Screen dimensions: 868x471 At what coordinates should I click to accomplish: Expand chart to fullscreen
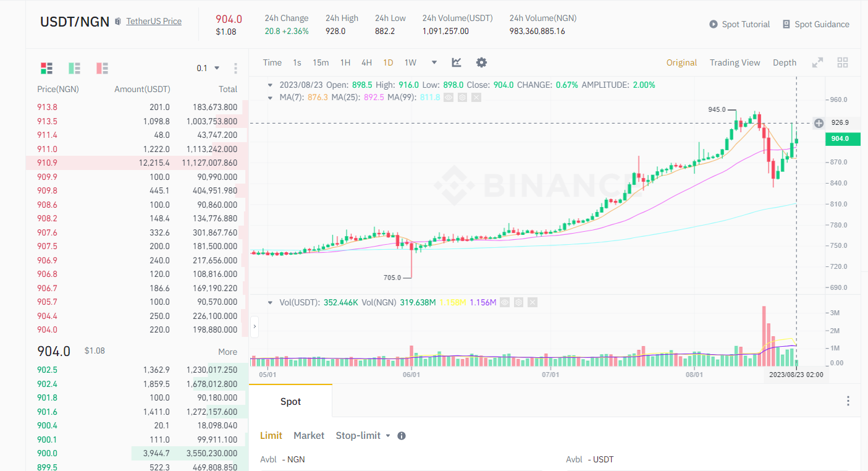click(817, 62)
